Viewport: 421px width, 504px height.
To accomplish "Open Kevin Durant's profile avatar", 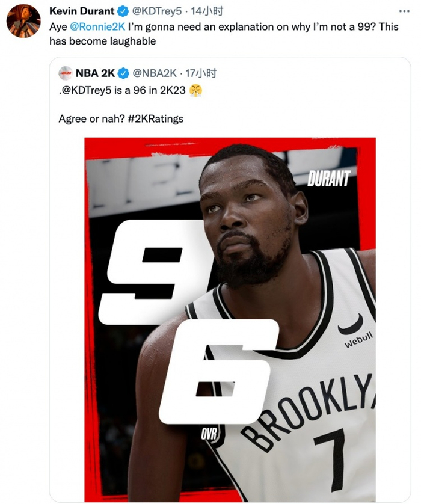I will [23, 22].
